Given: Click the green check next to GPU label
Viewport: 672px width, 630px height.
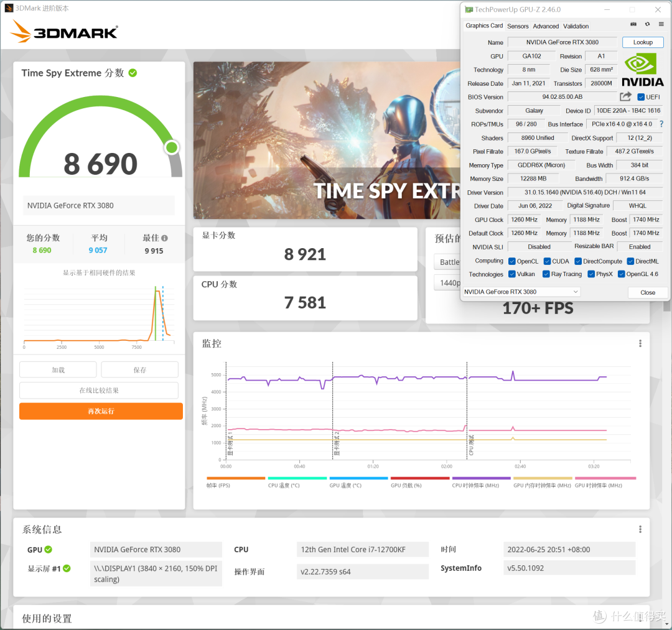Looking at the screenshot, I should (48, 550).
